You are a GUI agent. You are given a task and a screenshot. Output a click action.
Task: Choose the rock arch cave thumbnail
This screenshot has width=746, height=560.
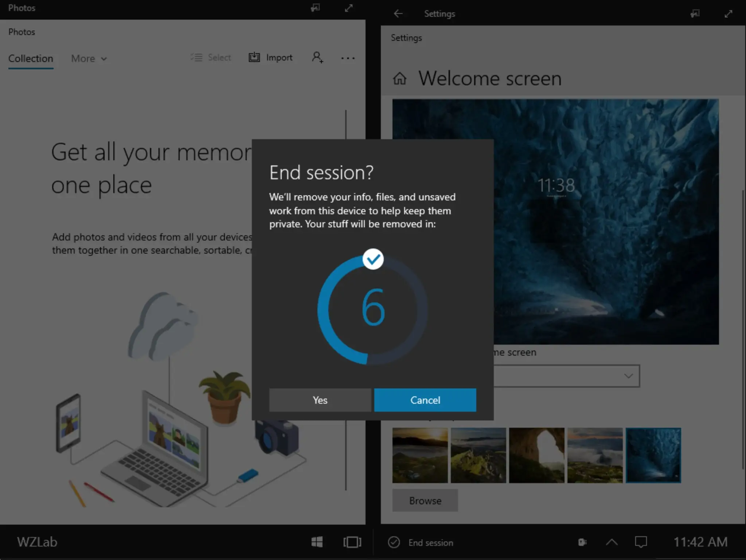click(x=536, y=455)
